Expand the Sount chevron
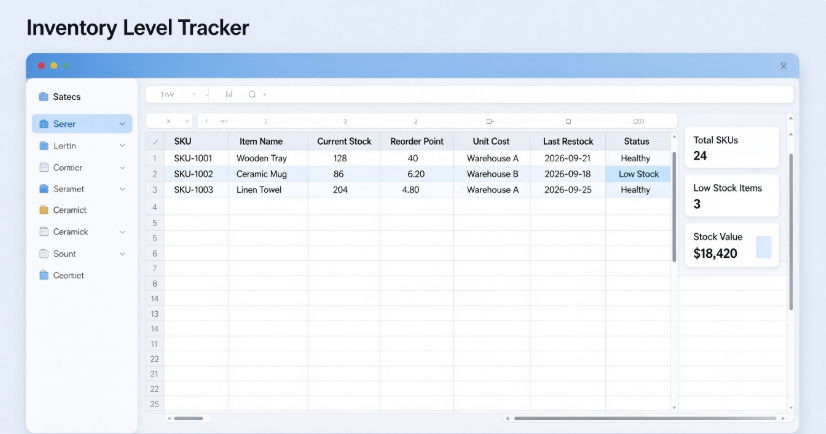This screenshot has height=434, width=826. tap(122, 254)
